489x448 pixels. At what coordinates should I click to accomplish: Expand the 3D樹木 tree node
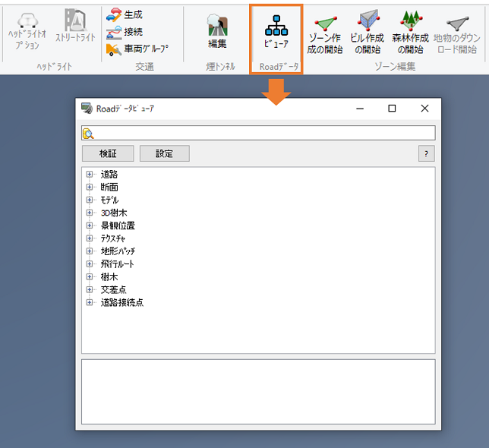(x=90, y=213)
